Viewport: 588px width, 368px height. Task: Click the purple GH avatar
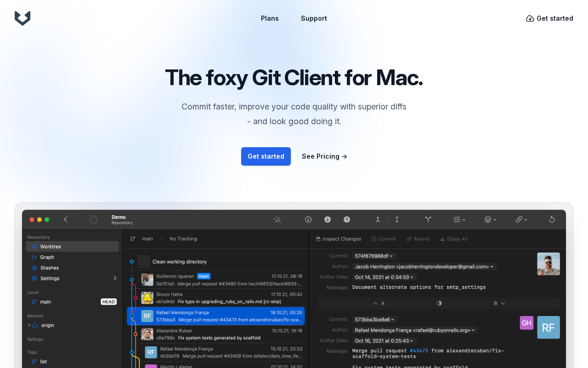526,323
